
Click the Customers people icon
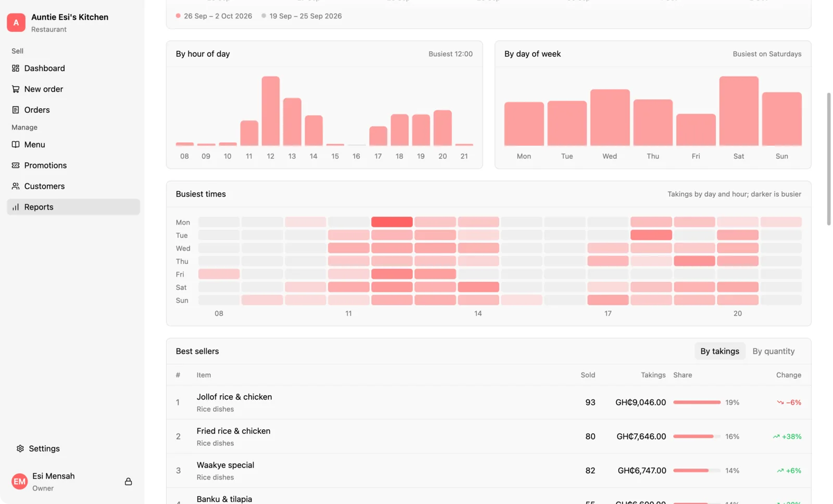coord(16,186)
